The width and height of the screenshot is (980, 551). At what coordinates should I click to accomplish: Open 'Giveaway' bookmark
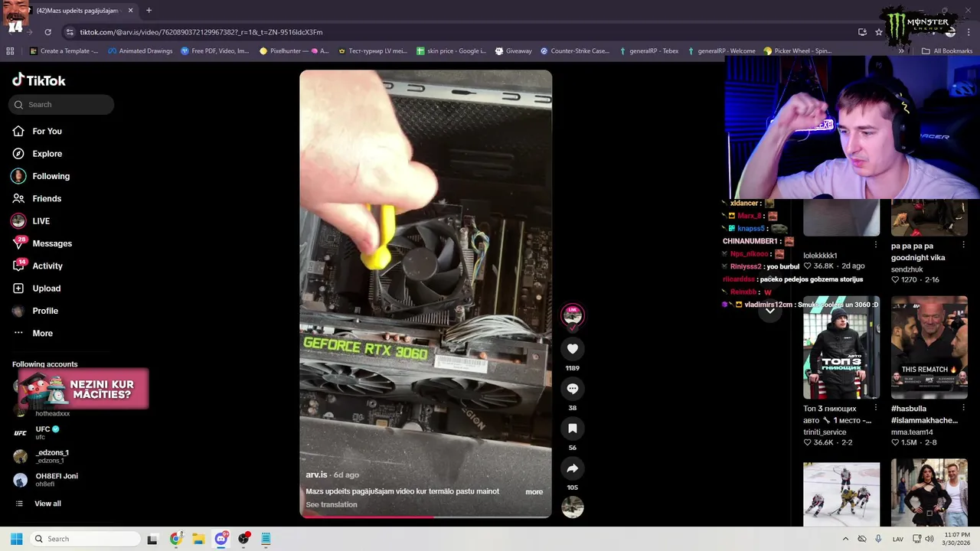[x=513, y=51]
